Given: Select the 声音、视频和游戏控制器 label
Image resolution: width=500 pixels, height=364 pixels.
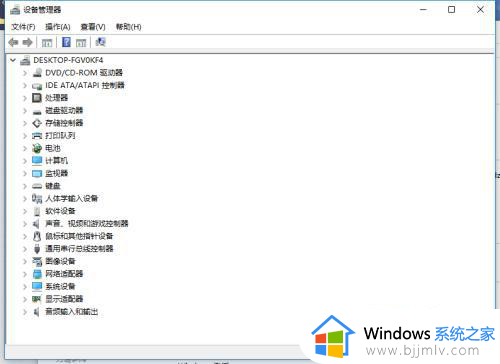Looking at the screenshot, I should [x=87, y=224].
